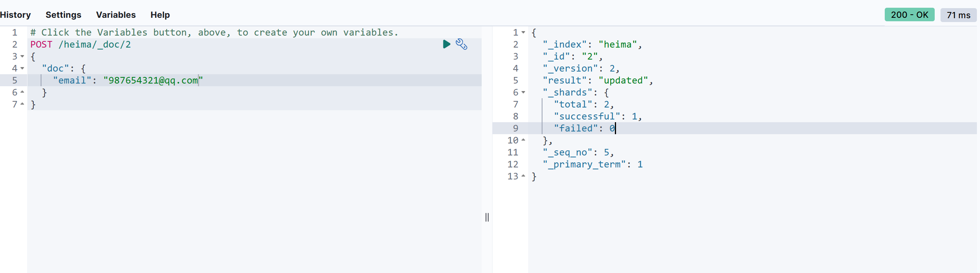Click the panel resizer between editor and response
Screen dimensions: 980x273
[487, 217]
